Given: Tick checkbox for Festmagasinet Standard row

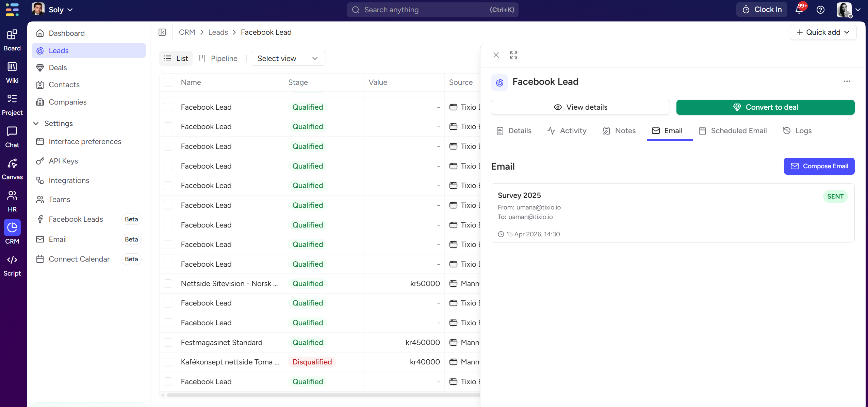Looking at the screenshot, I should (168, 343).
